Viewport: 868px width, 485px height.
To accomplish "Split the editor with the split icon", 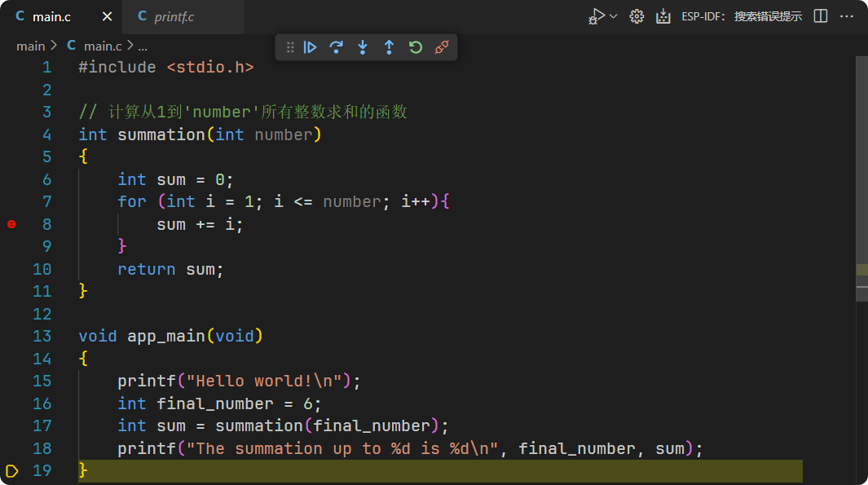I will (821, 16).
